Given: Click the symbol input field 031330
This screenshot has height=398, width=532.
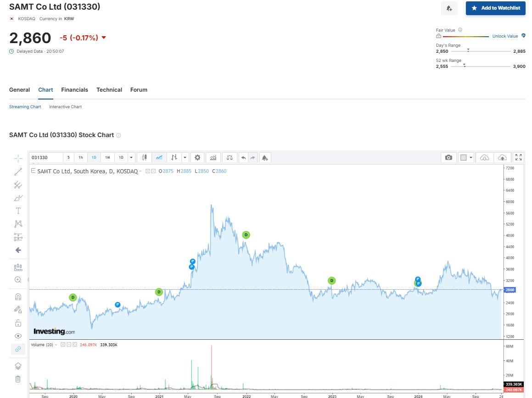Looking at the screenshot, I should click(x=46, y=157).
